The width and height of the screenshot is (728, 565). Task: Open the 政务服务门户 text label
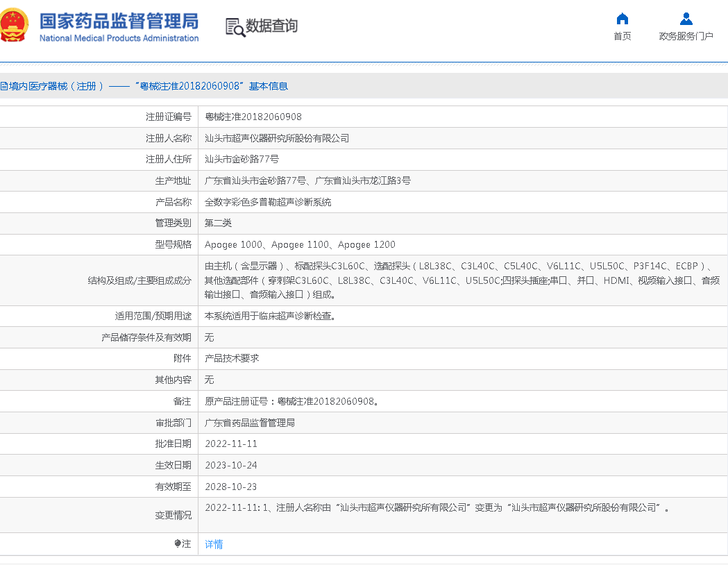[686, 36]
